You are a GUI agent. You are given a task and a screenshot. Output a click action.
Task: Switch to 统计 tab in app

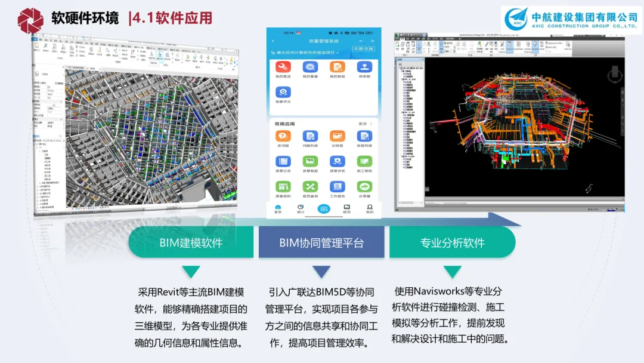(x=301, y=209)
